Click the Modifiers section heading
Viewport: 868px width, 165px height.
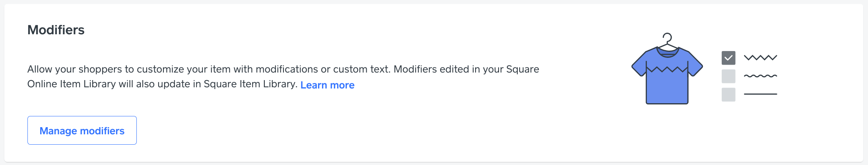click(56, 30)
